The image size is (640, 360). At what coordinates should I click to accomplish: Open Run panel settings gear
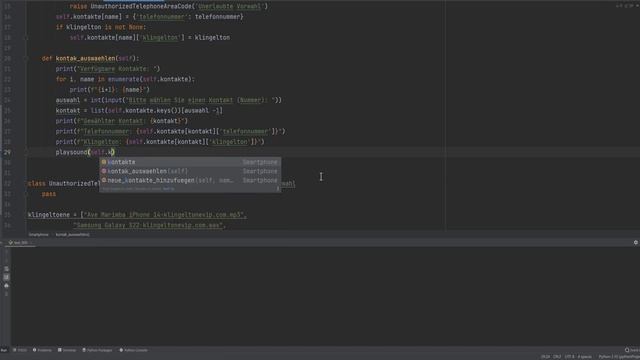coord(636,242)
